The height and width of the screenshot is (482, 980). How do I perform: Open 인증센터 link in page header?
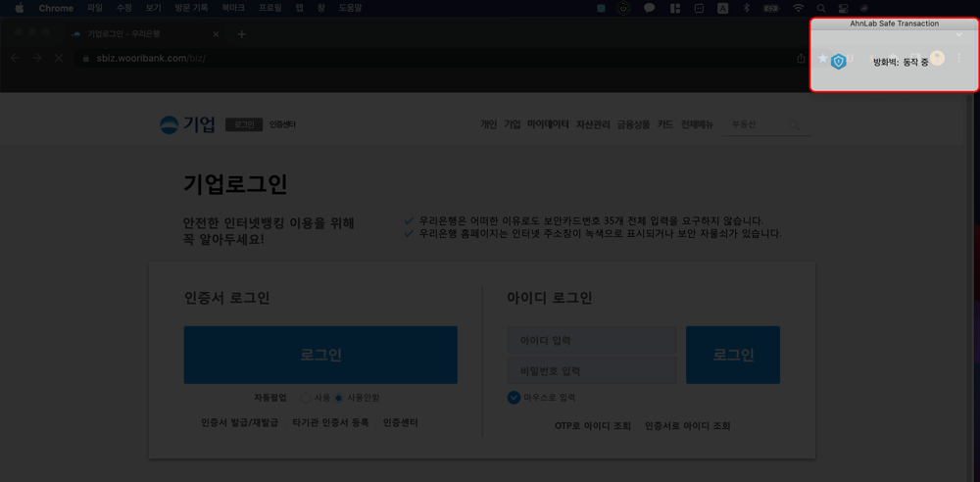coord(282,124)
